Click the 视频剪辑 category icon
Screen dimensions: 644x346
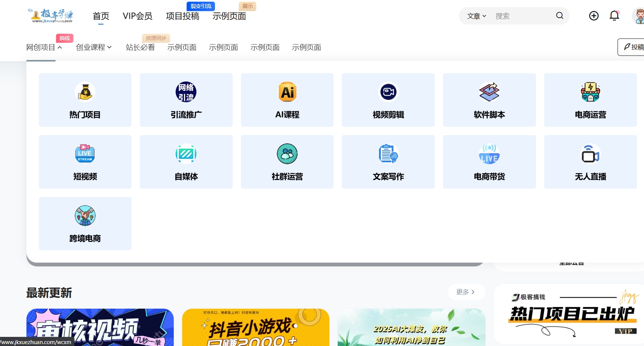coord(388,100)
